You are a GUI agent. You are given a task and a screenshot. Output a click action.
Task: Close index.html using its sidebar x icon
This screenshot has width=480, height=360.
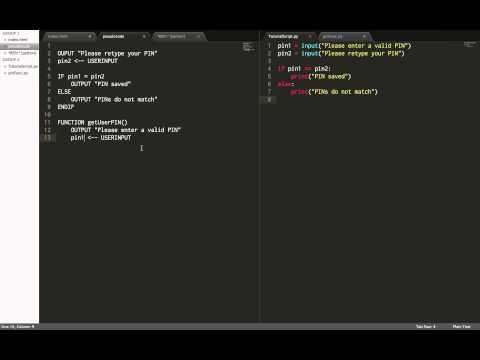(x=5, y=40)
